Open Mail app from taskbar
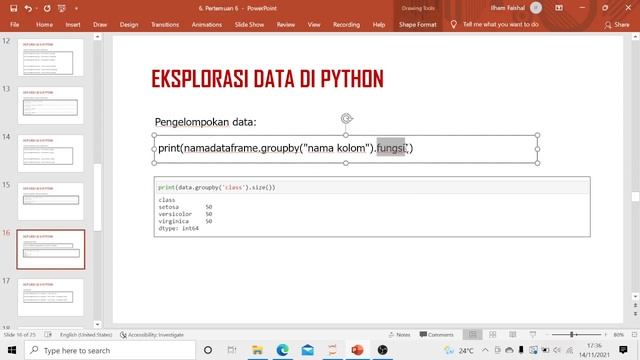This screenshot has height=360, width=640. coord(307,350)
